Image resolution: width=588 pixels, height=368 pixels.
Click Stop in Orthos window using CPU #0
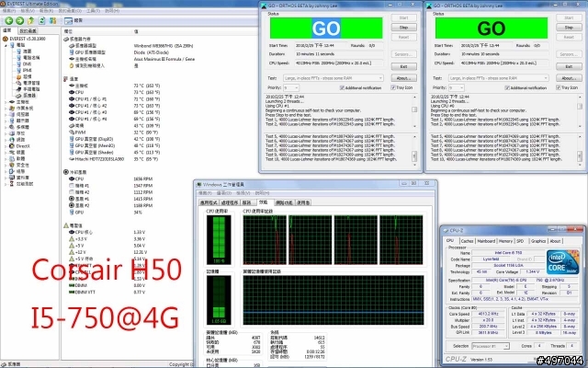pos(569,28)
